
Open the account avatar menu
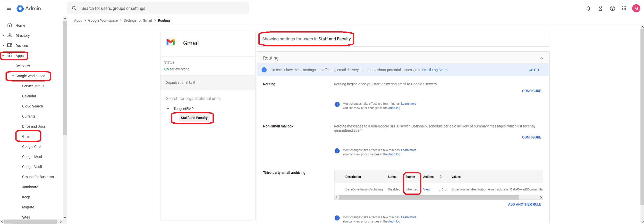coord(636,9)
